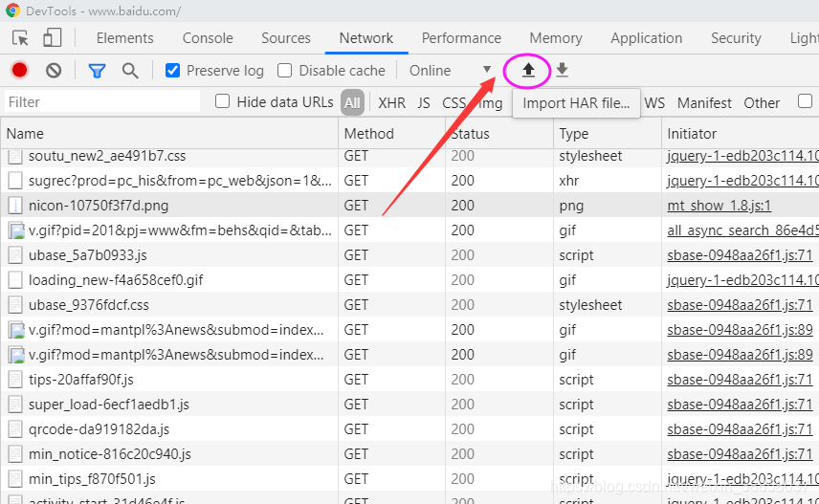Viewport: 819px width, 504px height.
Task: Check the Hide data URLs checkbox
Action: tap(223, 100)
